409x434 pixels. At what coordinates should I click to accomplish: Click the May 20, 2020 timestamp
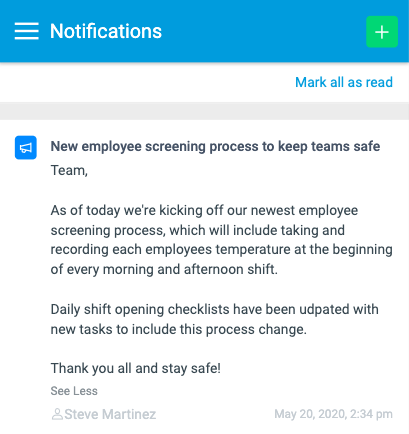[x=333, y=414]
